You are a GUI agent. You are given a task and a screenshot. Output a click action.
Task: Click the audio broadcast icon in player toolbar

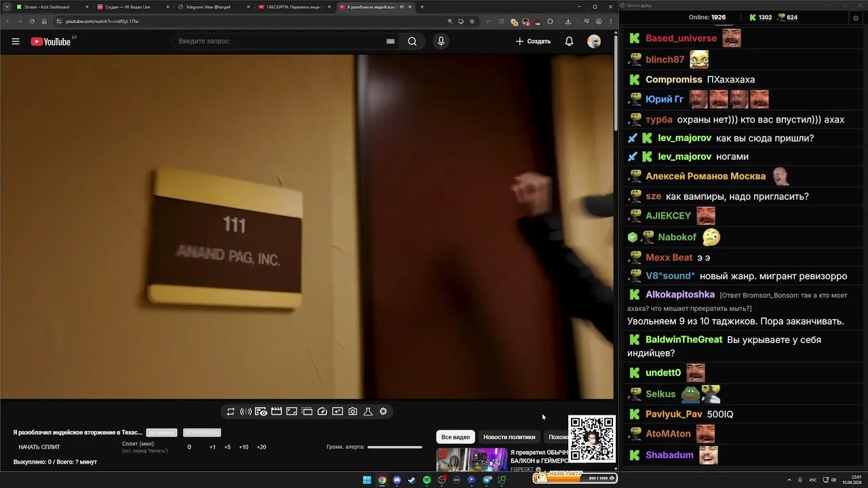pos(245,411)
